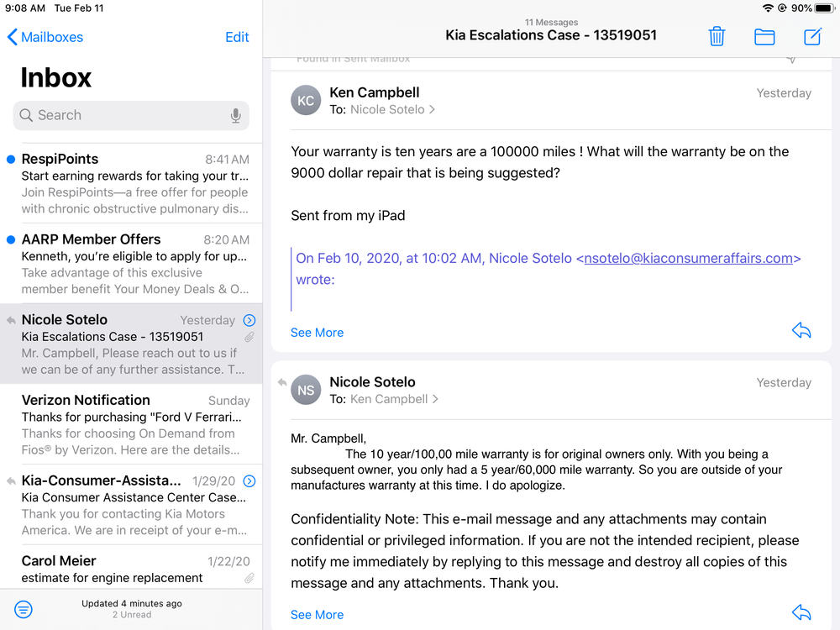
Task: Go back to Mailboxes
Action: (45, 37)
